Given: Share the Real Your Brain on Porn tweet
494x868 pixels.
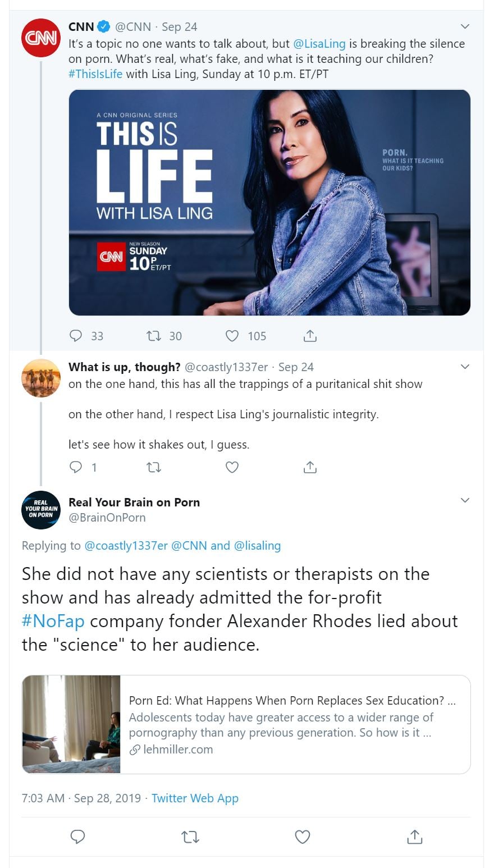Looking at the screenshot, I should pyautogui.click(x=414, y=837).
